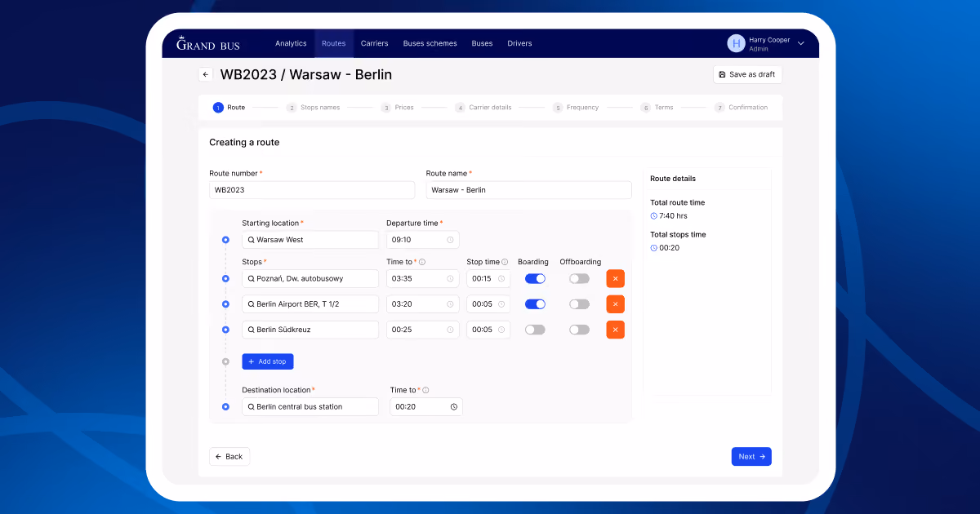Click the Route number field

[312, 189]
